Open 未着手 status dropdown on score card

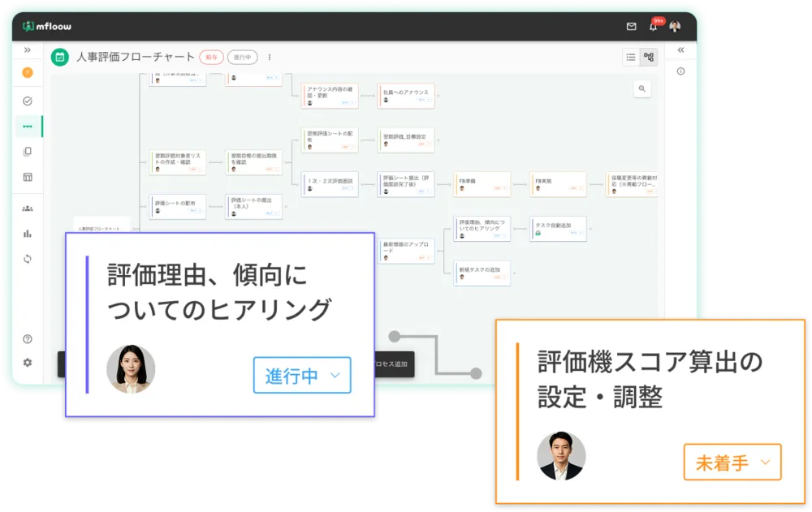pyautogui.click(x=732, y=462)
